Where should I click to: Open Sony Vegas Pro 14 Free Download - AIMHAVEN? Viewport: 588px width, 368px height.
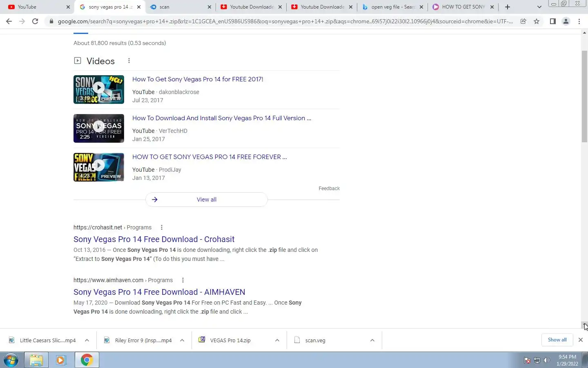point(159,292)
